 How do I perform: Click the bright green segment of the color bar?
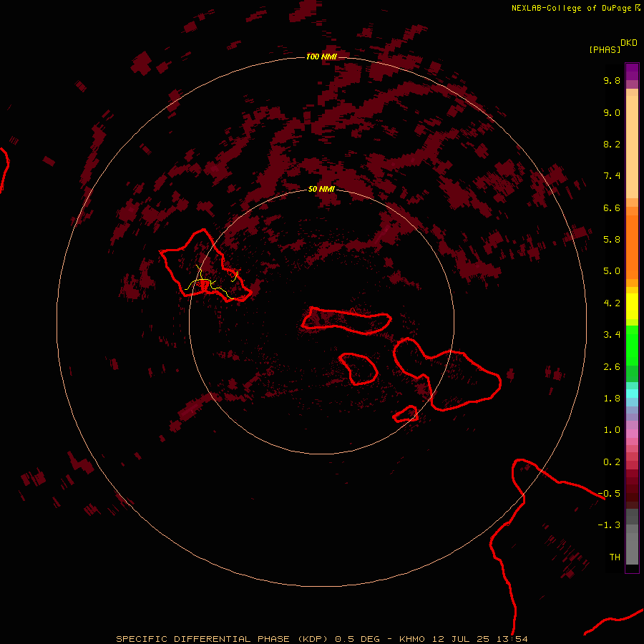point(632,345)
